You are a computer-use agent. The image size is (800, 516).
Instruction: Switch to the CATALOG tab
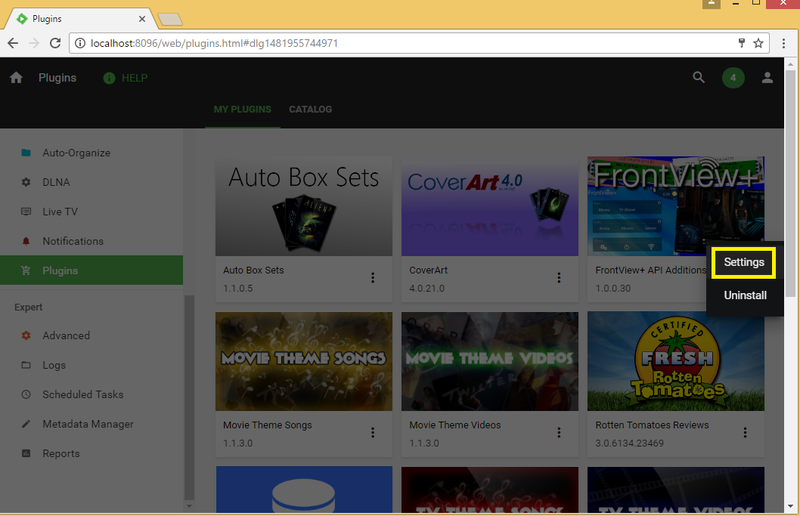(310, 109)
